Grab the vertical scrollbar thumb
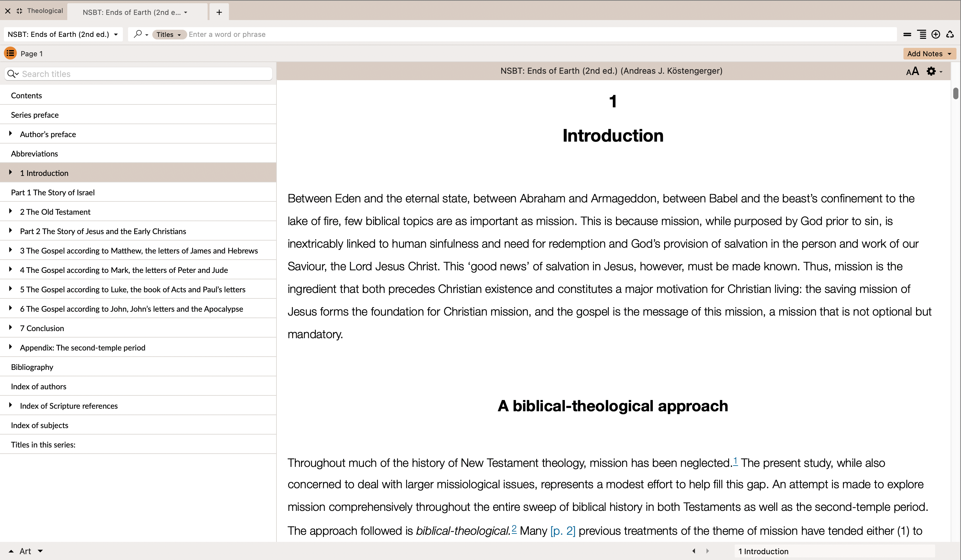Screen dimensions: 961x560 click(955, 93)
